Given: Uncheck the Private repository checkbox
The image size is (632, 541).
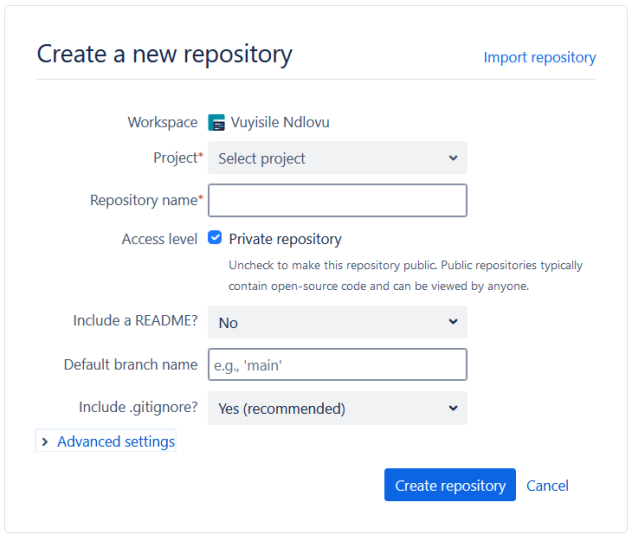Looking at the screenshot, I should click(215, 237).
